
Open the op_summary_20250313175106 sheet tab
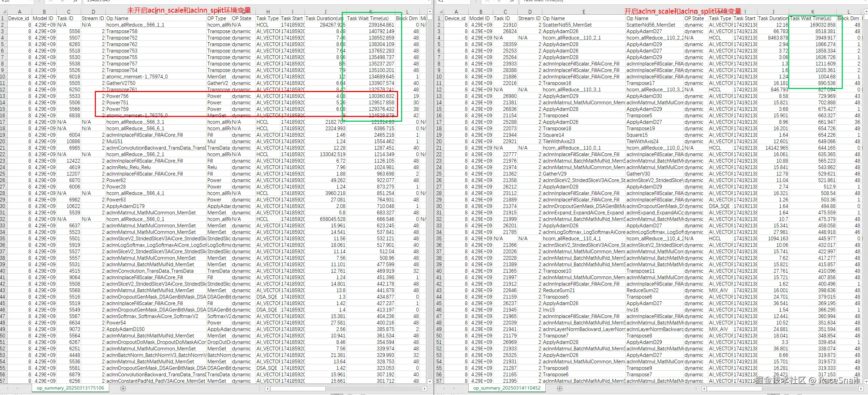(x=70, y=388)
